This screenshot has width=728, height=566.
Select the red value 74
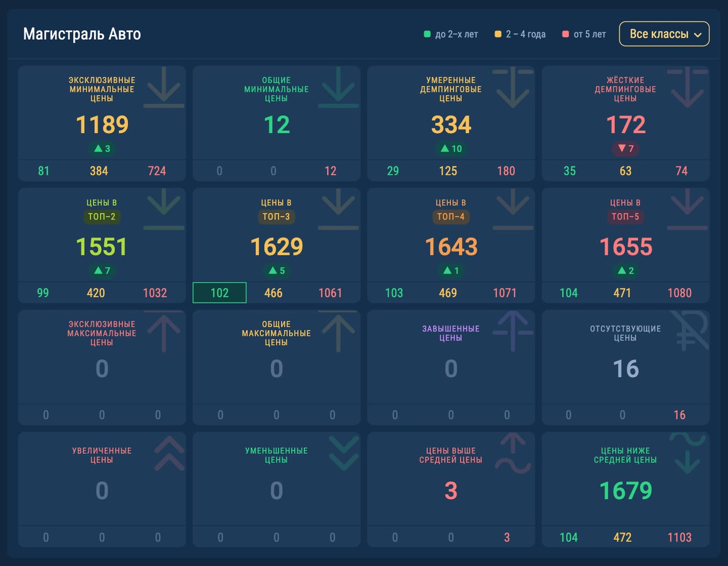point(682,171)
